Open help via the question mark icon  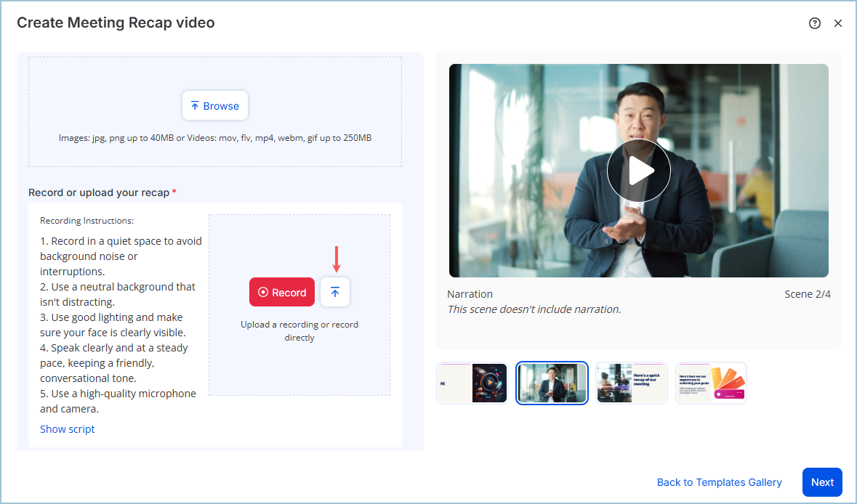815,23
